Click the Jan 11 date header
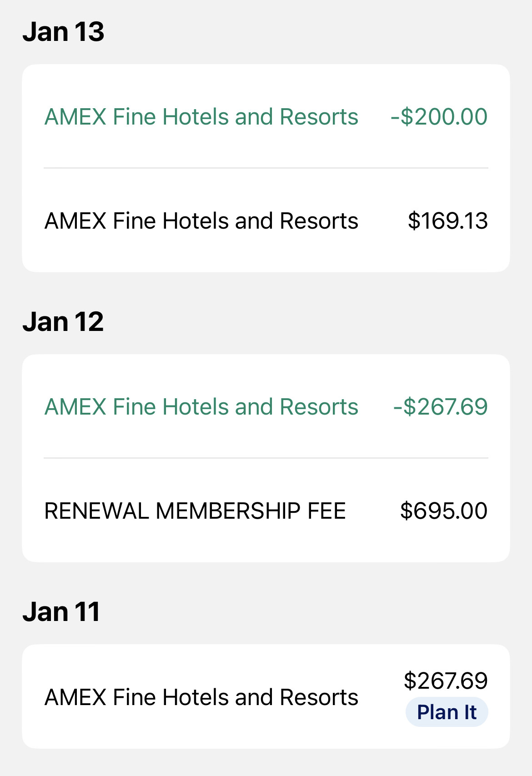532x776 pixels. [x=61, y=612]
